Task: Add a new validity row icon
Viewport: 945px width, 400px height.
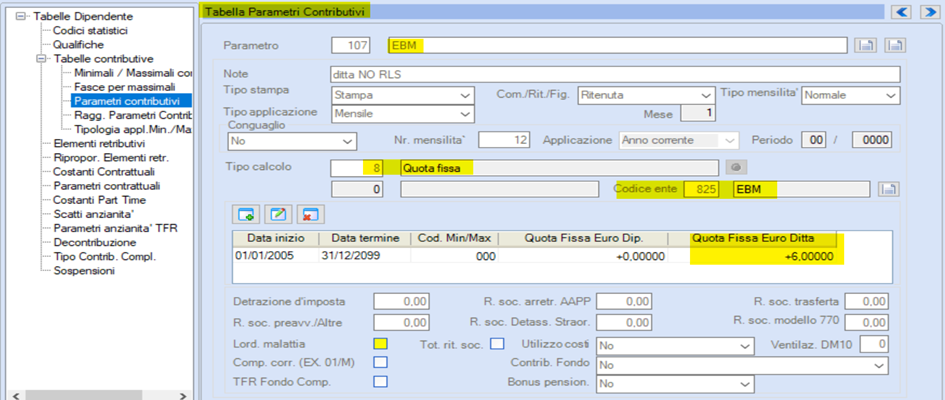Action: coord(246,214)
